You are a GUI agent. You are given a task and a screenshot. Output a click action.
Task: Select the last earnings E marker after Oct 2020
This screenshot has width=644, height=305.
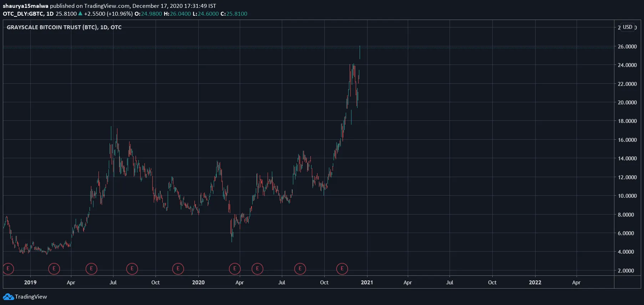(342, 269)
